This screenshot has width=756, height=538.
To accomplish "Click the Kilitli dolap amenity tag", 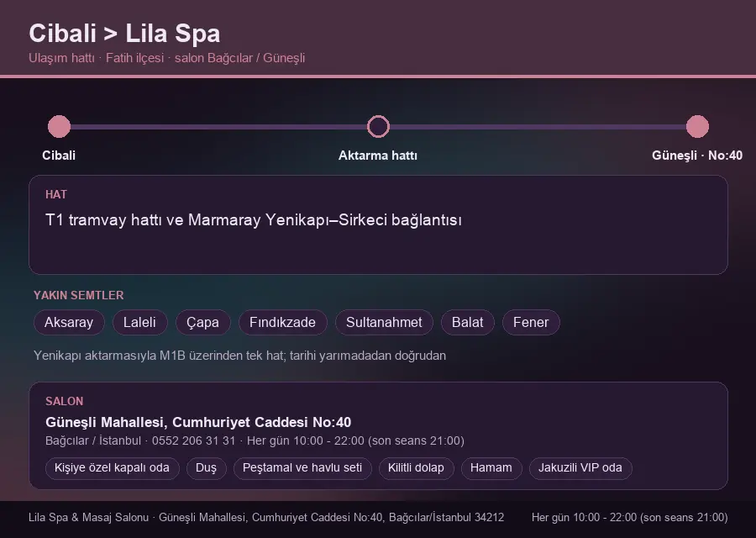I will coord(416,468).
